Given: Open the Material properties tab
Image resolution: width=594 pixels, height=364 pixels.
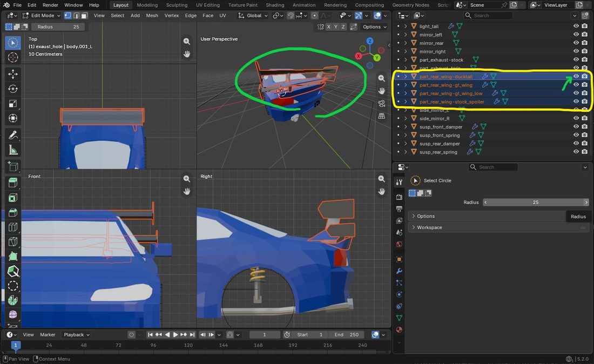Looking at the screenshot, I should click(x=399, y=329).
